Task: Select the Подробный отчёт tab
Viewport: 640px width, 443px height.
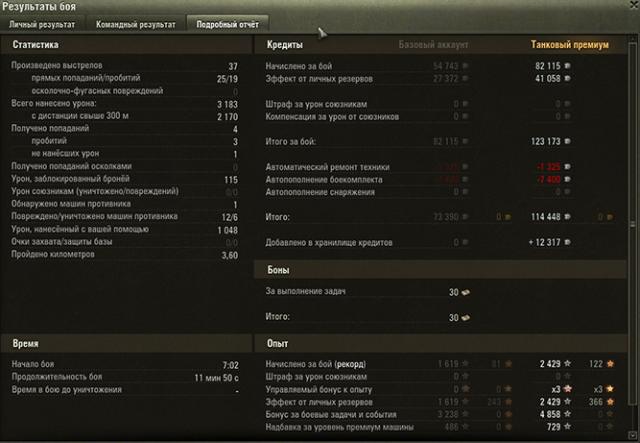Action: point(227,24)
